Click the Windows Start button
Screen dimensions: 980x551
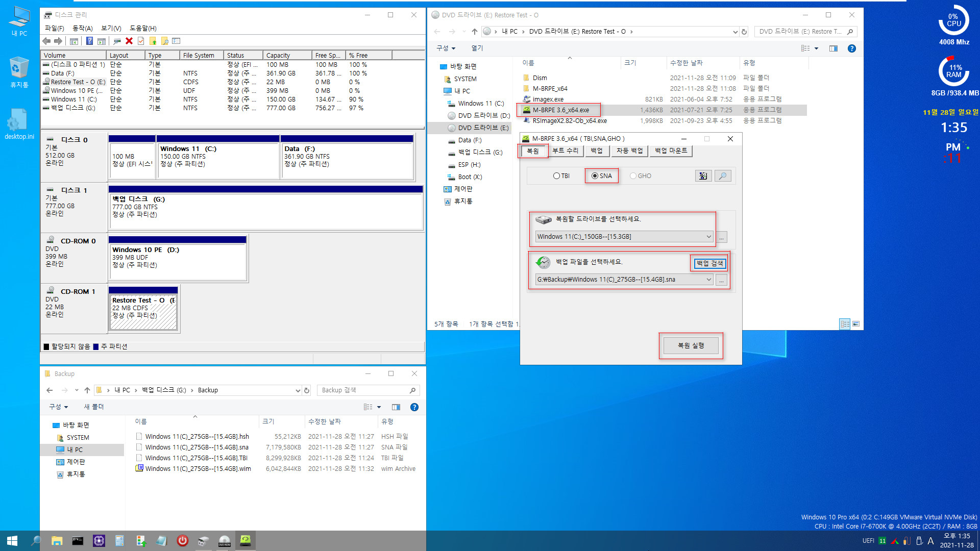pyautogui.click(x=12, y=541)
